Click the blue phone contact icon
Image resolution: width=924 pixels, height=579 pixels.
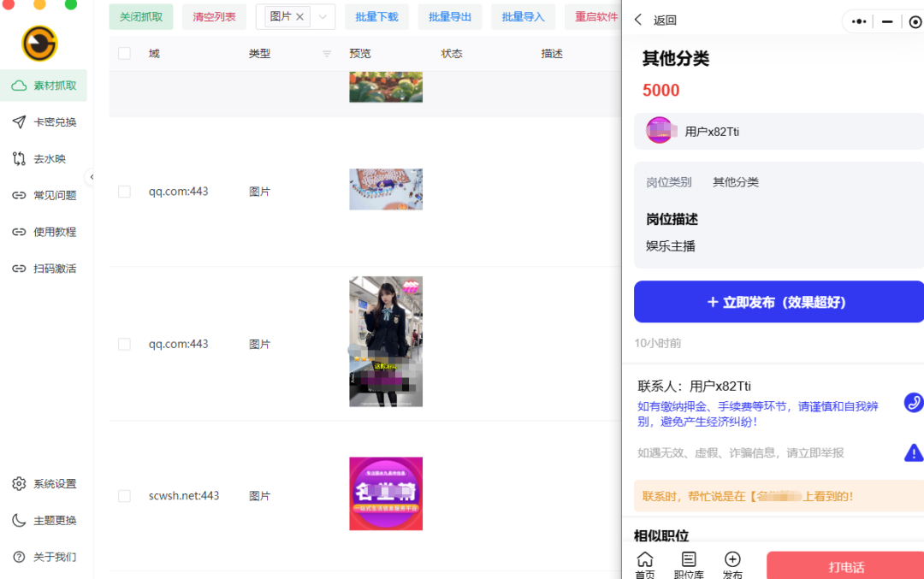(x=914, y=402)
